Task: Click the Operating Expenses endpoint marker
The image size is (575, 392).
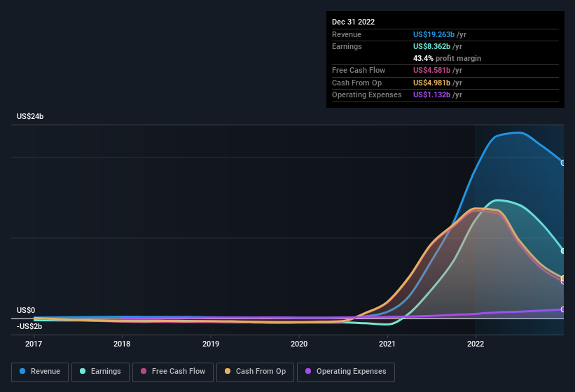Action: pyautogui.click(x=563, y=309)
